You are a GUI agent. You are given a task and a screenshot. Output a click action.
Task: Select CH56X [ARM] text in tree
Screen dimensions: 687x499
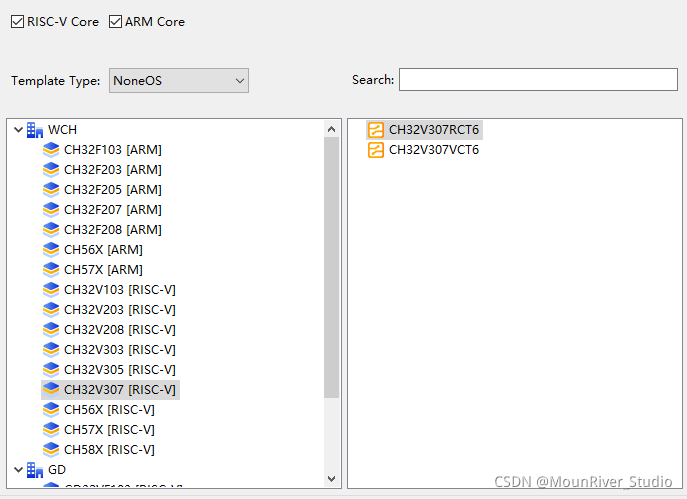coord(103,250)
